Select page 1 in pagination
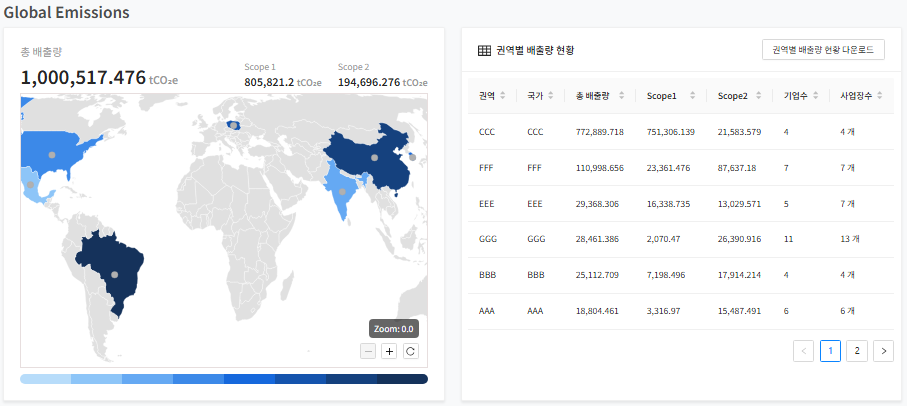907x406 pixels. pyautogui.click(x=830, y=350)
